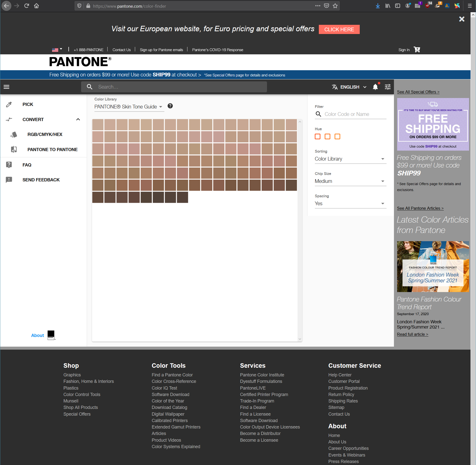
Task: Select the first skin tone swatch
Action: [x=98, y=125]
